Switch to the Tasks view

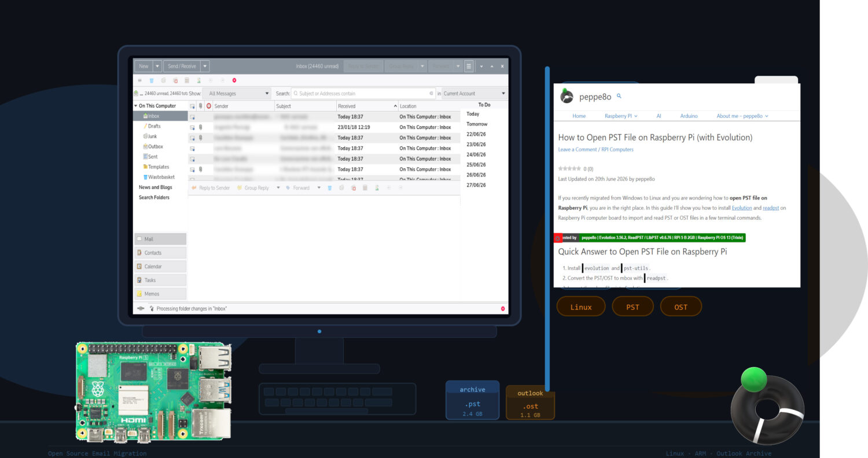click(160, 280)
